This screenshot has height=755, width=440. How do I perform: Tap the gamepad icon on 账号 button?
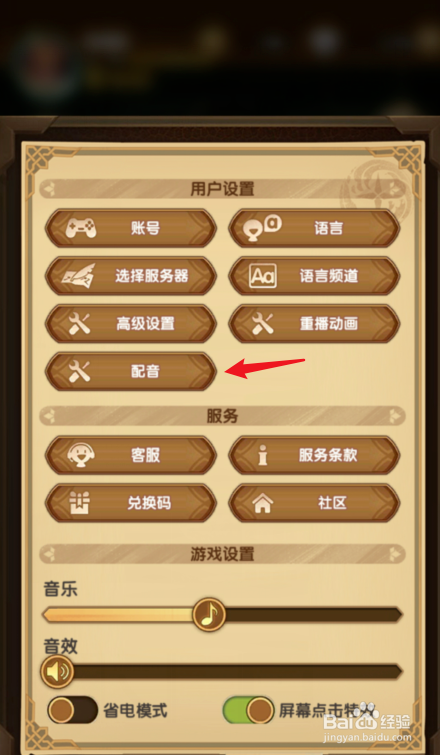[x=80, y=228]
